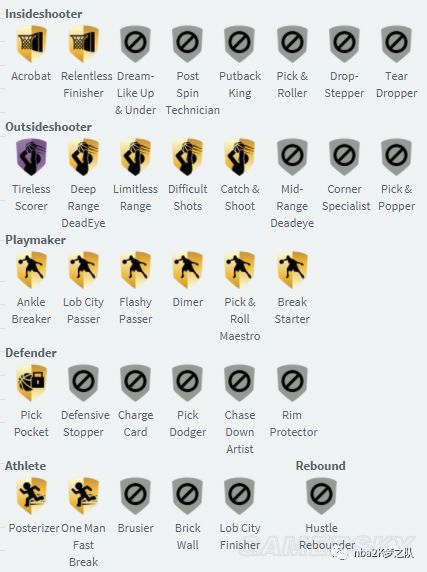Image resolution: width=427 pixels, height=572 pixels.
Task: Click the locked Putback King badge
Action: point(240,44)
